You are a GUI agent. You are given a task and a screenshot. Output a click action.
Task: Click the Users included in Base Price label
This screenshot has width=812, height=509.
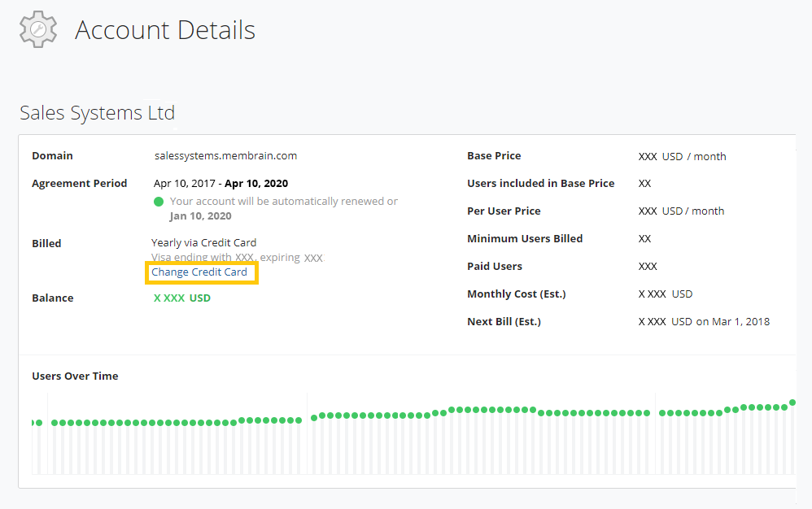coord(540,183)
